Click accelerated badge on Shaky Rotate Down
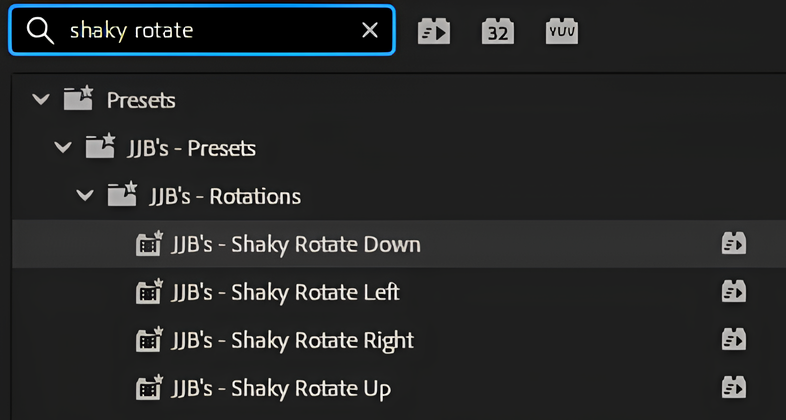Screen dimensions: 786x420 [x=734, y=244]
